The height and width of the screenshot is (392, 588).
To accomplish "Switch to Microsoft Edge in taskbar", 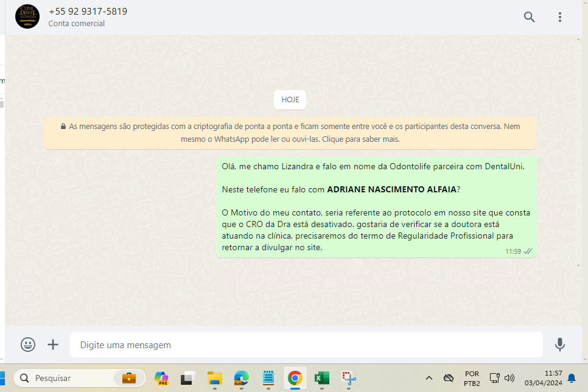I will [x=242, y=378].
